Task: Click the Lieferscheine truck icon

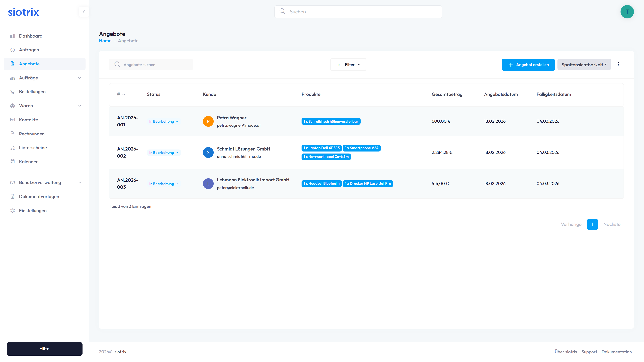Action: 13,148
